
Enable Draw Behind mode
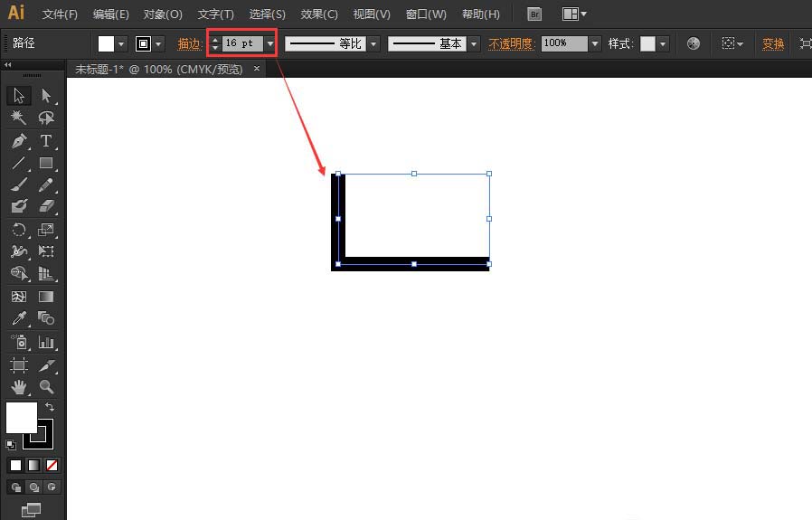[x=33, y=487]
